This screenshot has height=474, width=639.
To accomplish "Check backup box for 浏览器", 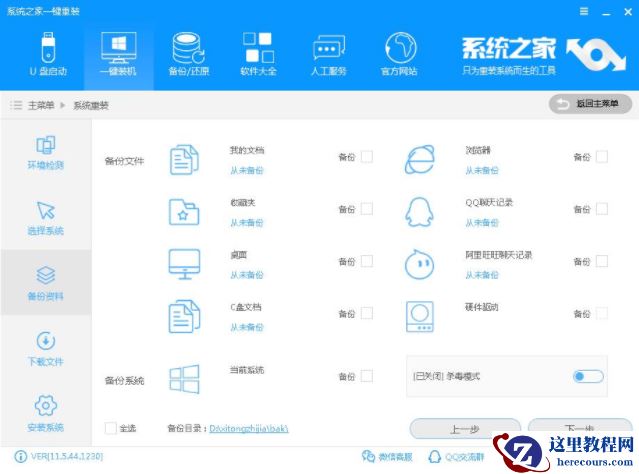I will 602,157.
